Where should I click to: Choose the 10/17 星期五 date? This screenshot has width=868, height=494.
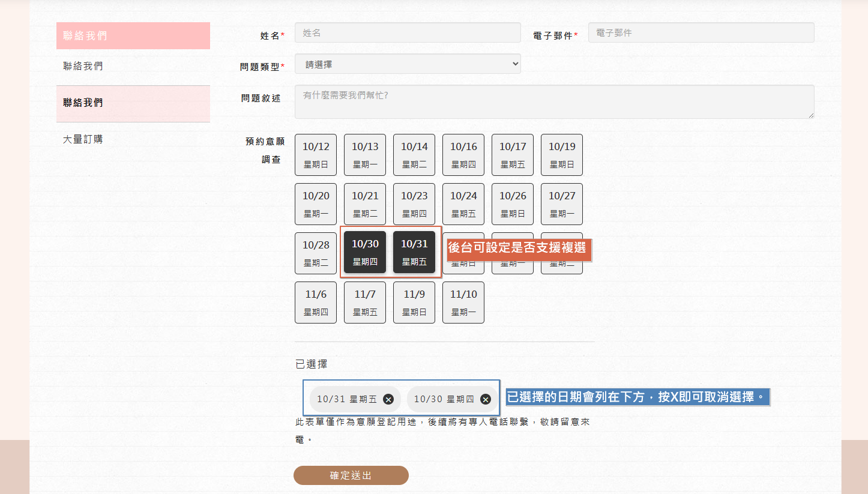[x=513, y=155]
